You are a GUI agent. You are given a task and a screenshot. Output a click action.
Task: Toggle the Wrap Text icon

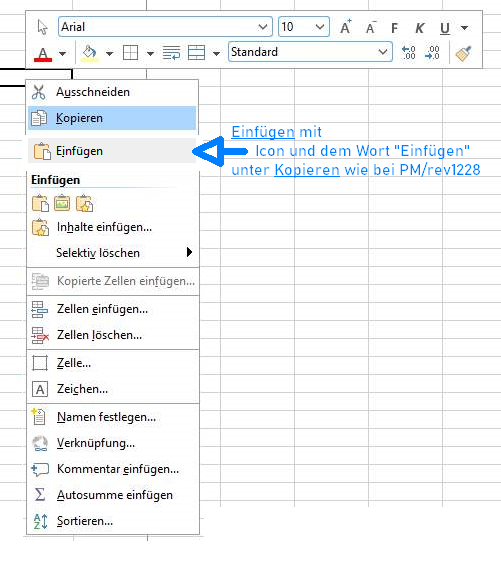pyautogui.click(x=171, y=53)
